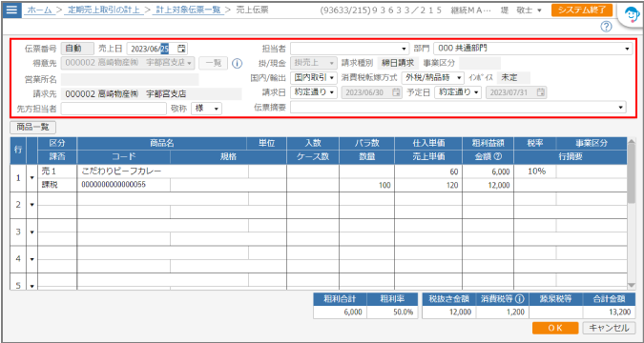Viewport: 644px width, 343px height.
Task: Click the 先方担当者 input field
Action: pos(114,109)
